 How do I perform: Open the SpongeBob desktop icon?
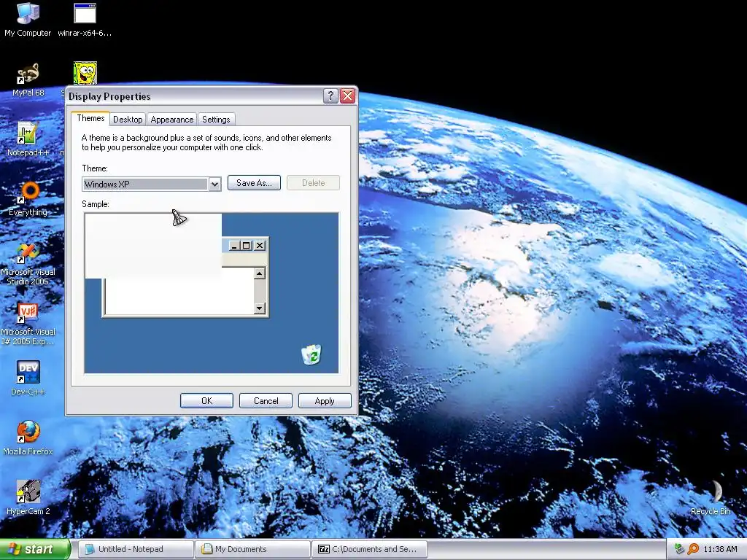(x=85, y=73)
